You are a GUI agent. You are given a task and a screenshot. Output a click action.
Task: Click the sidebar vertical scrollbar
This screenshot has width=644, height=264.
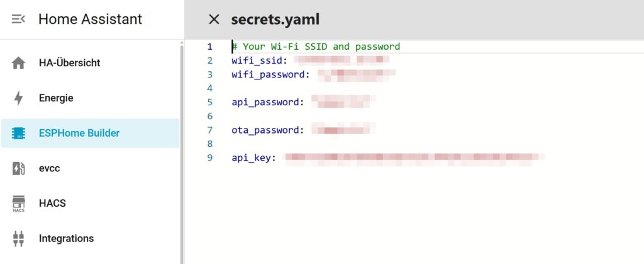(x=182, y=151)
